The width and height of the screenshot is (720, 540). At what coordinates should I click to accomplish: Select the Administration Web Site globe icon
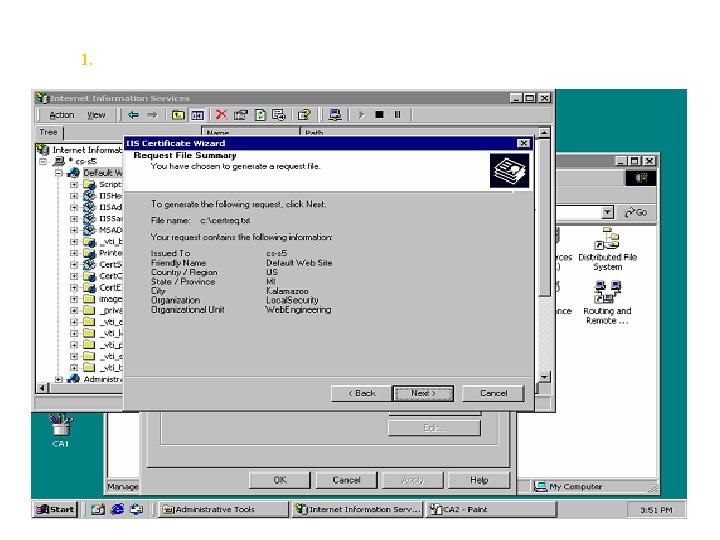[73, 379]
